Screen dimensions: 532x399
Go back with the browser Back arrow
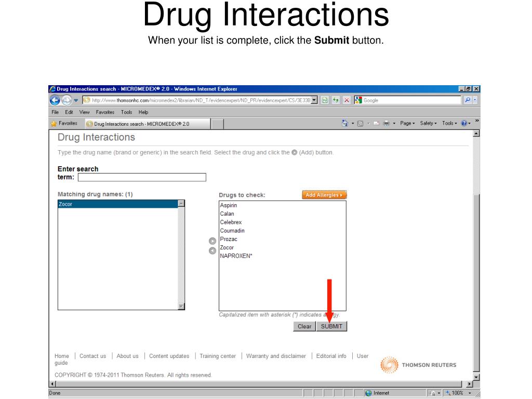tap(55, 100)
